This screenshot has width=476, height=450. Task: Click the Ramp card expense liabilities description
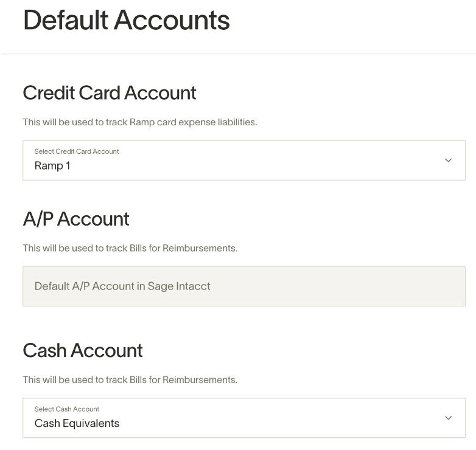[140, 122]
